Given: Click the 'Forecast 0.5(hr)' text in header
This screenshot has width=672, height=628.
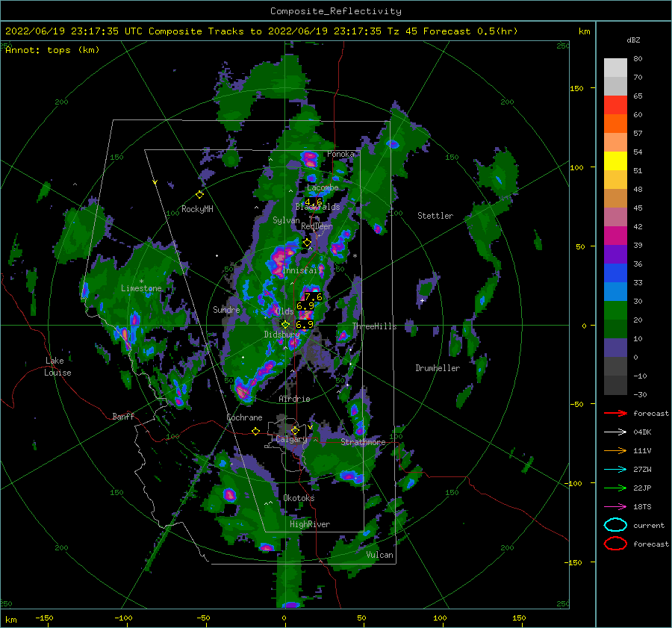Looking at the screenshot, I should tap(470, 31).
